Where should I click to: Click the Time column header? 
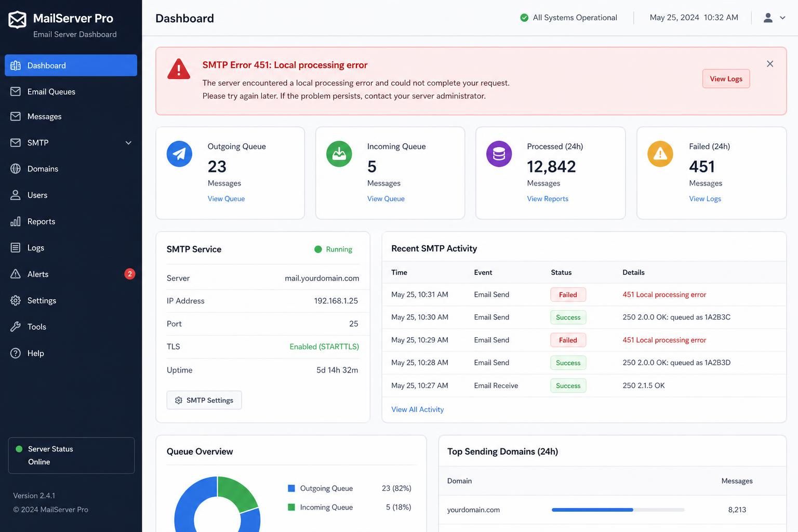point(399,272)
